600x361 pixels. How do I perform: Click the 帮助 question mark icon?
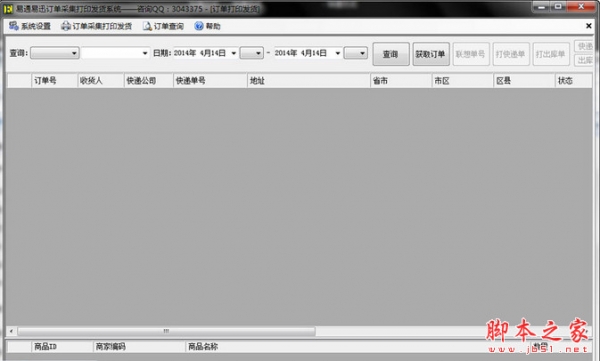coord(199,26)
